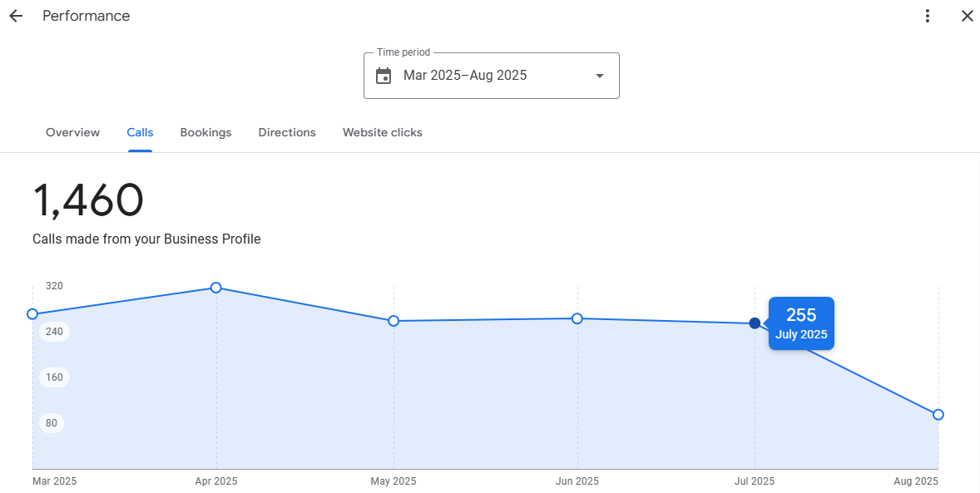Click the Mar 2025 data point on chart
980x493 pixels.
tap(32, 314)
